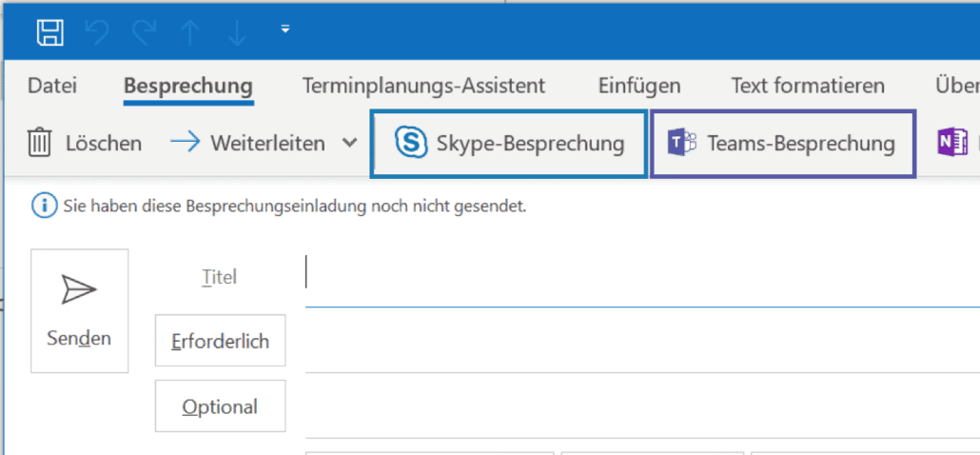The height and width of the screenshot is (455, 980).
Task: Click the optional attendees input field
Action: tap(642, 406)
